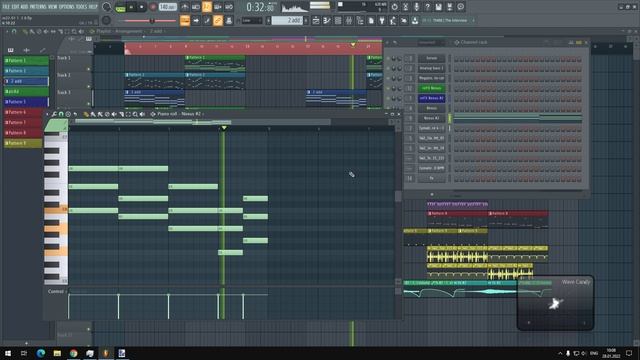Click the render as audio icon
Viewport: 640px width, 360px height.
pyautogui.click(x=449, y=7)
